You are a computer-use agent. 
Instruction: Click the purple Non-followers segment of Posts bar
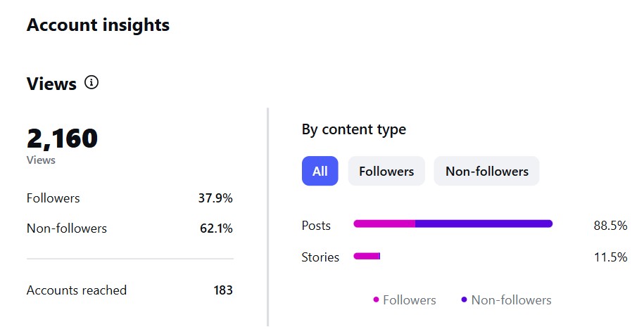(x=484, y=224)
